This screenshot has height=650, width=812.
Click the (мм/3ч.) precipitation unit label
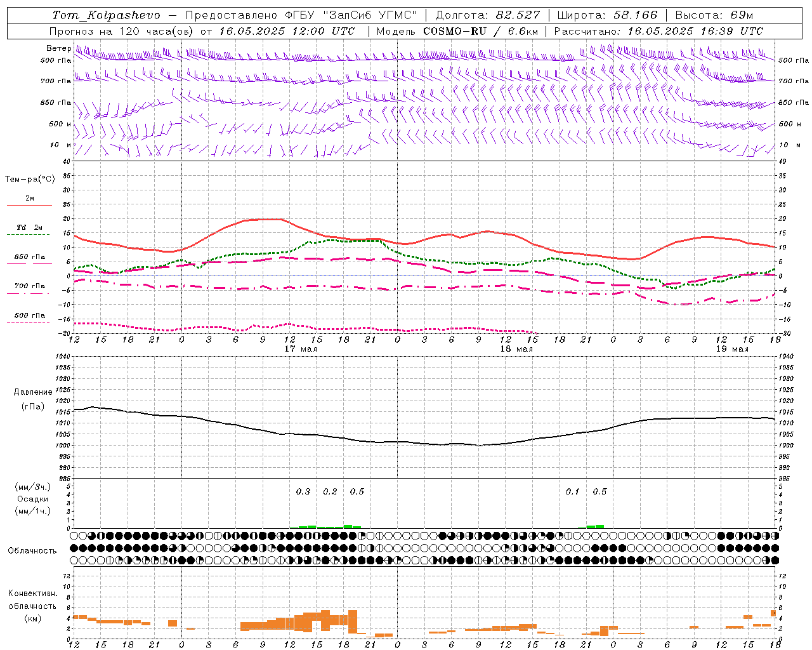pos(33,487)
